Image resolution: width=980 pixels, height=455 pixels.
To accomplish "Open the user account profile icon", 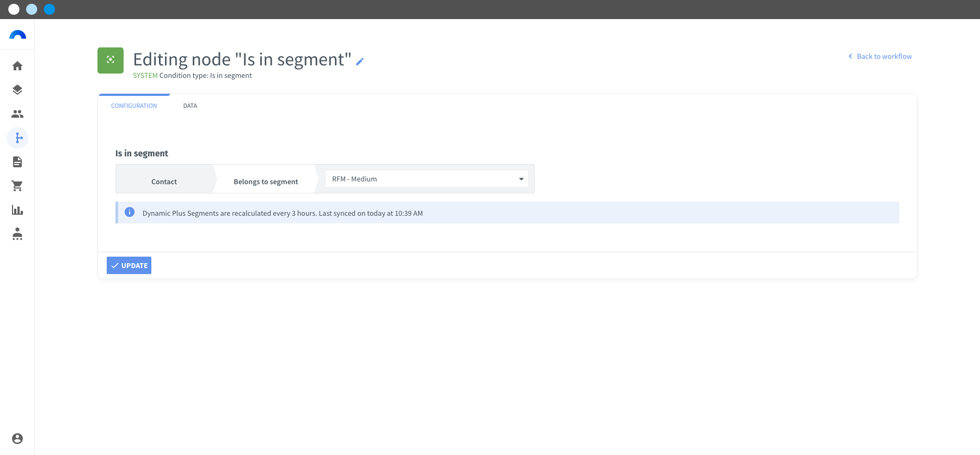I will click(17, 439).
